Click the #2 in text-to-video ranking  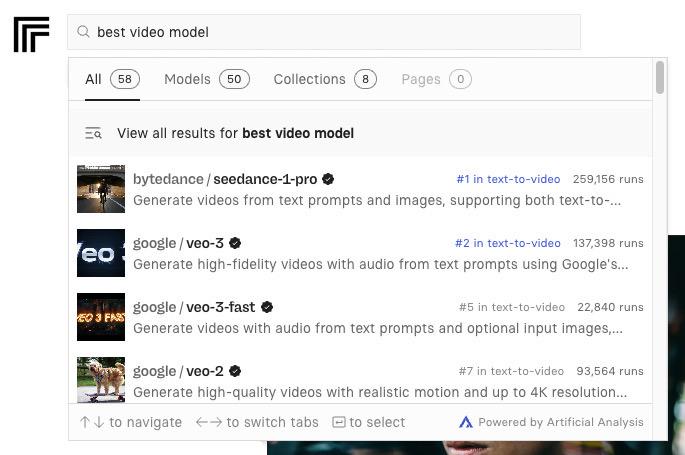pos(508,243)
